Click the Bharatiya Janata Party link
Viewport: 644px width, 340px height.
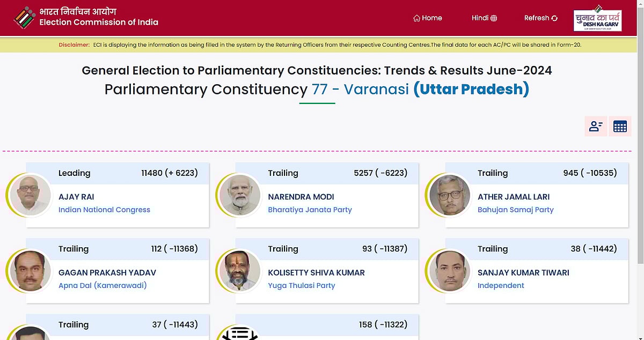pos(310,210)
